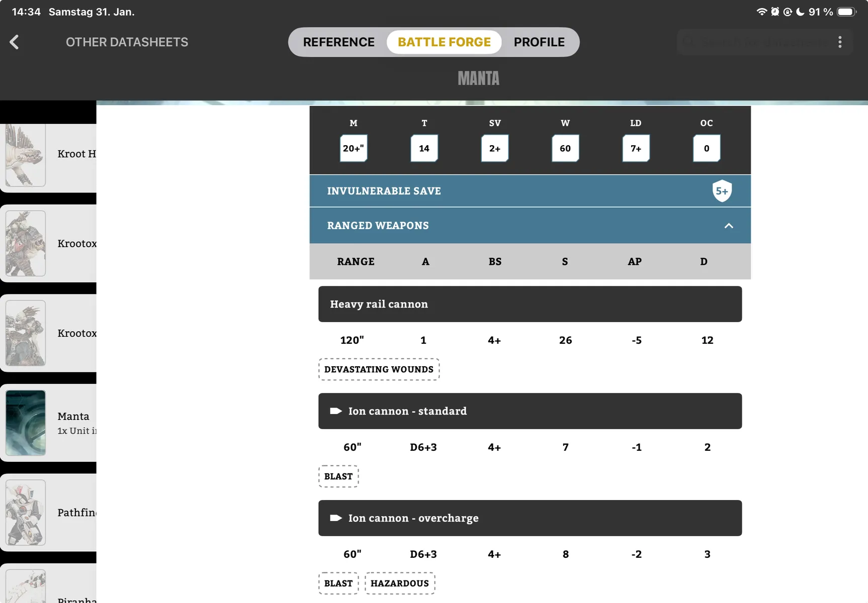Tap the 5+ invulnerable save shield icon
The width and height of the screenshot is (868, 603).
722,191
